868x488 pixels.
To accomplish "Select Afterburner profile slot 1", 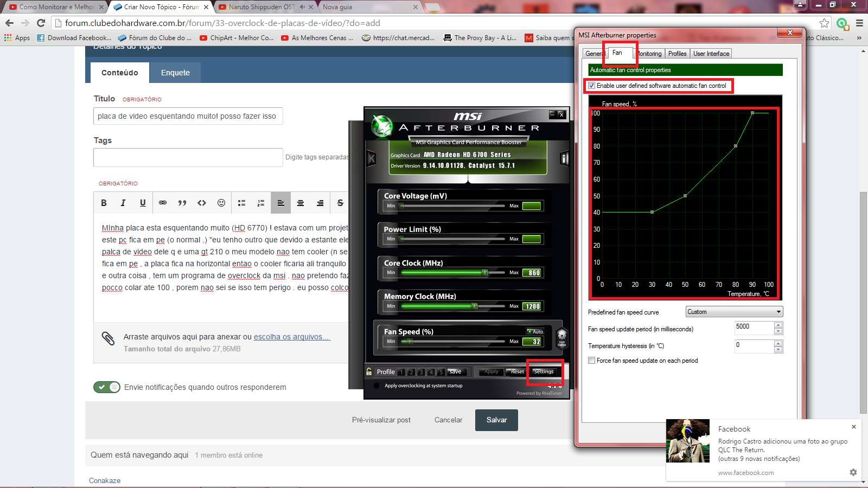I will click(401, 372).
